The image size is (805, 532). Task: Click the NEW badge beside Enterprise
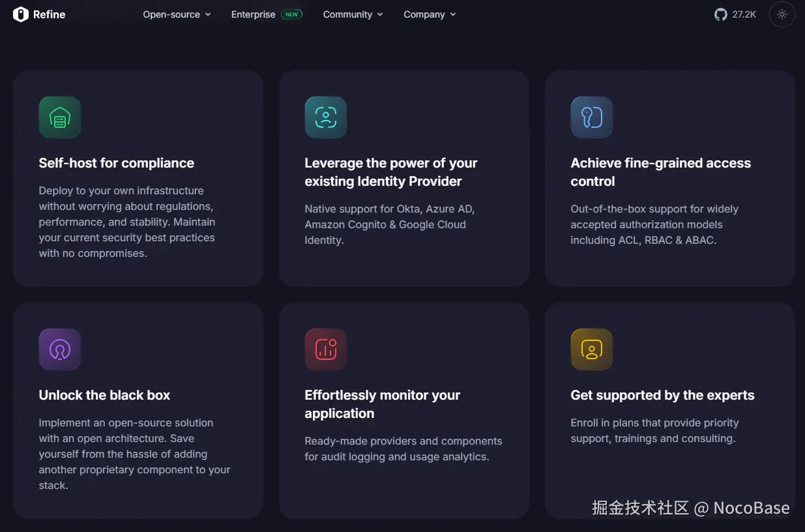[291, 14]
